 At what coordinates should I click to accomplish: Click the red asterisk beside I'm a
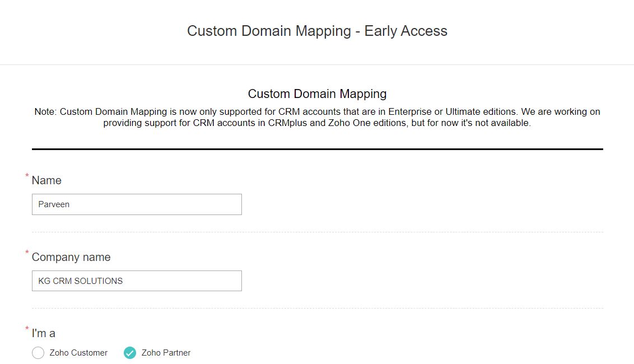[x=27, y=329]
